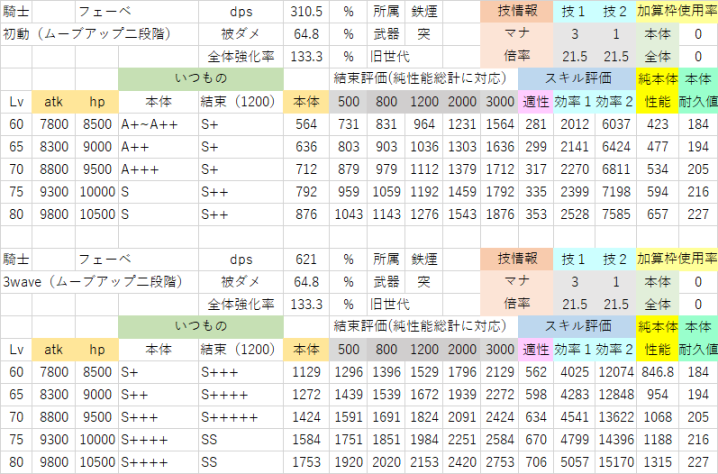Pick the 適性 value 562

536,372
